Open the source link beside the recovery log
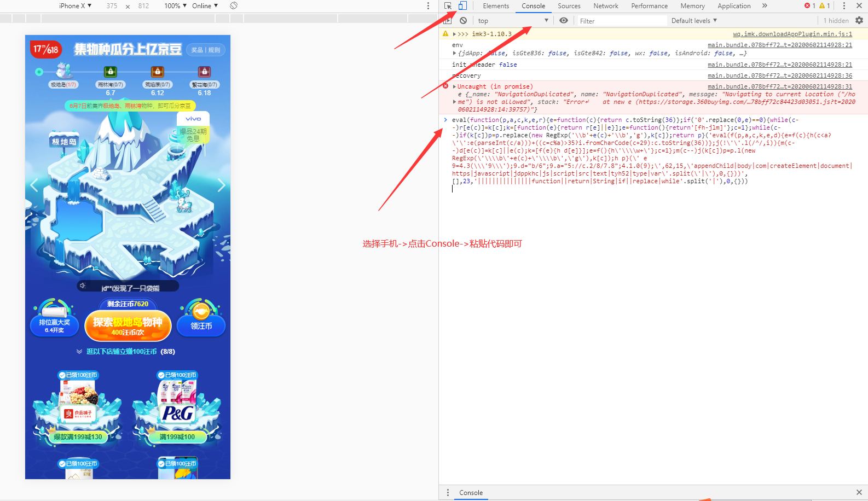This screenshot has height=501, width=868. pyautogui.click(x=780, y=75)
